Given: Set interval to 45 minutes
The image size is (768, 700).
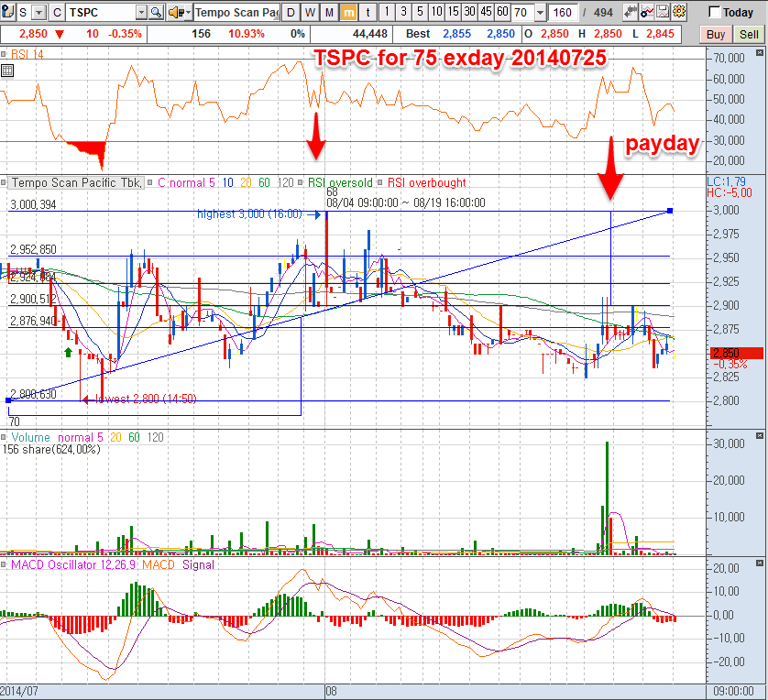Looking at the screenshot, I should click(486, 12).
